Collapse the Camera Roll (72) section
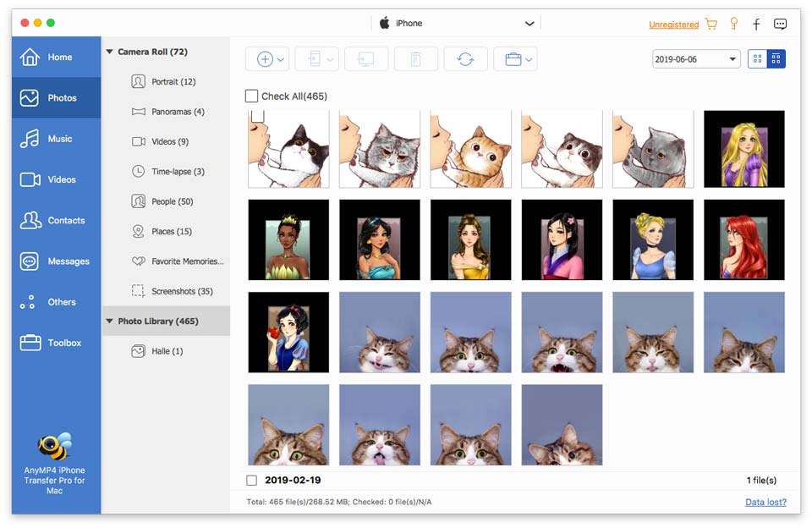 pyautogui.click(x=110, y=52)
